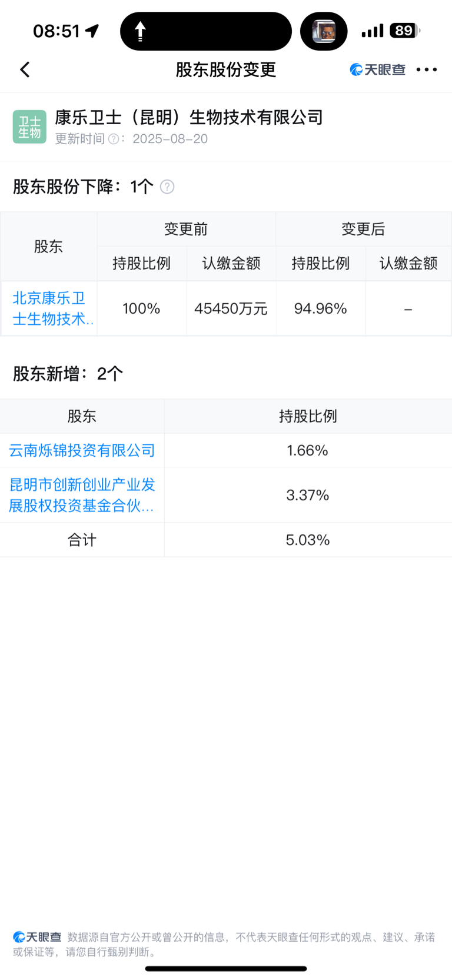This screenshot has width=452, height=980.
Task: Tap the 45450万元 subscribed amount cell
Action: pos(231,308)
